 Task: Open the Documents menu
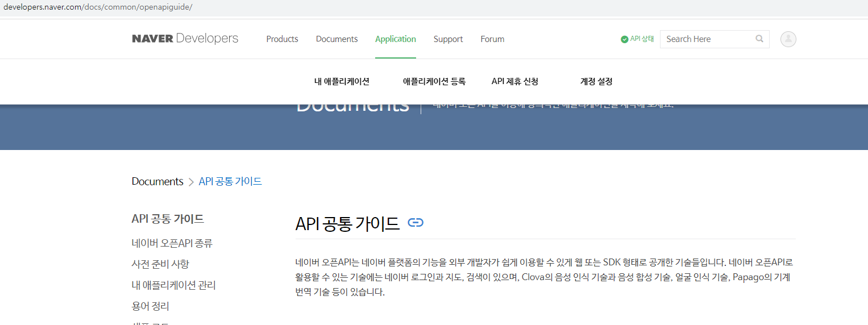point(337,39)
